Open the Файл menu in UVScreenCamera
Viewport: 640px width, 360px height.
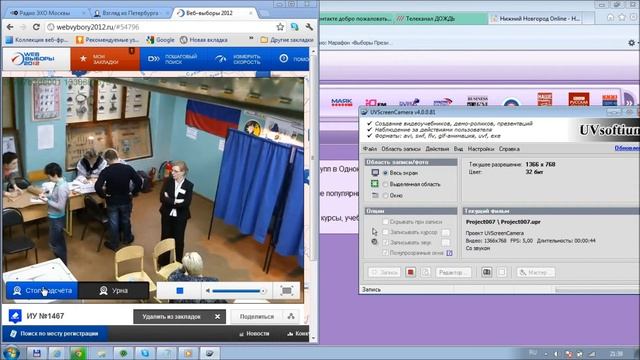[x=370, y=149]
